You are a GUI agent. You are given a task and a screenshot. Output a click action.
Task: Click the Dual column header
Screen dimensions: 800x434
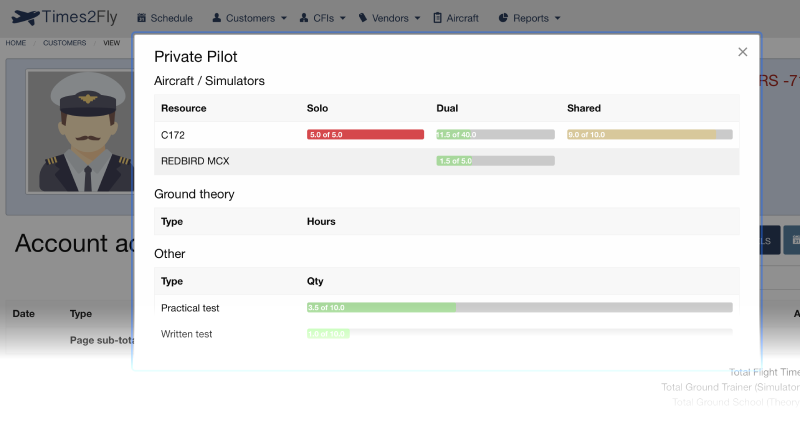click(x=447, y=108)
